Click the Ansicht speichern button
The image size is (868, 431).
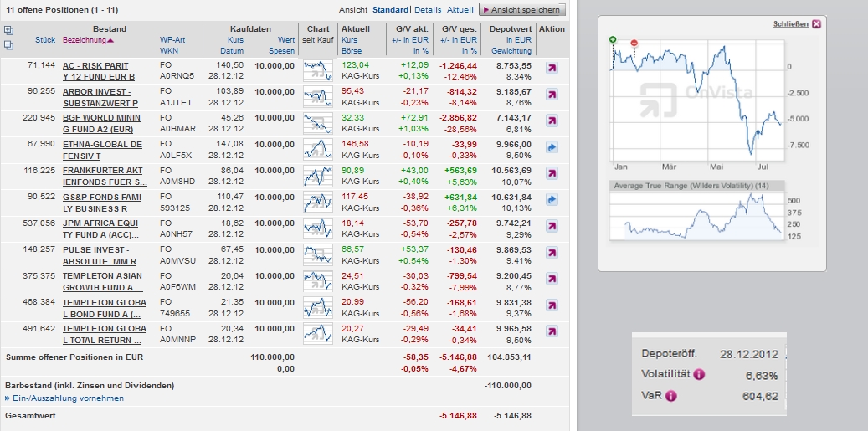click(522, 10)
